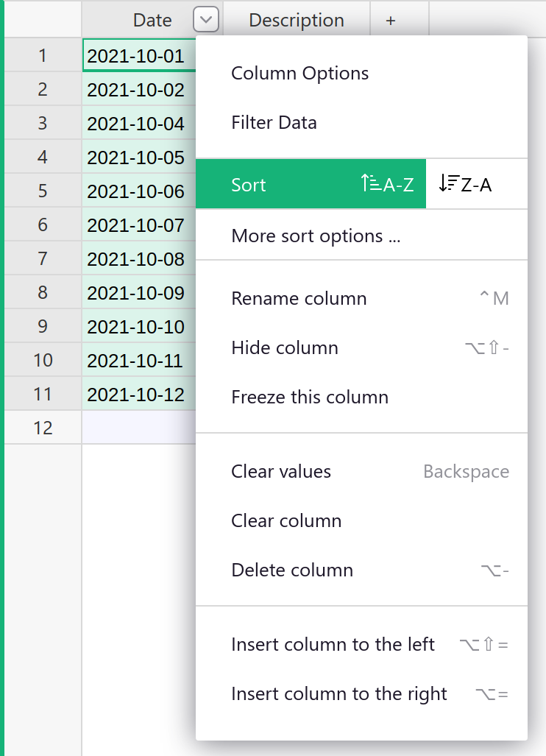Select the Description column header

(296, 20)
